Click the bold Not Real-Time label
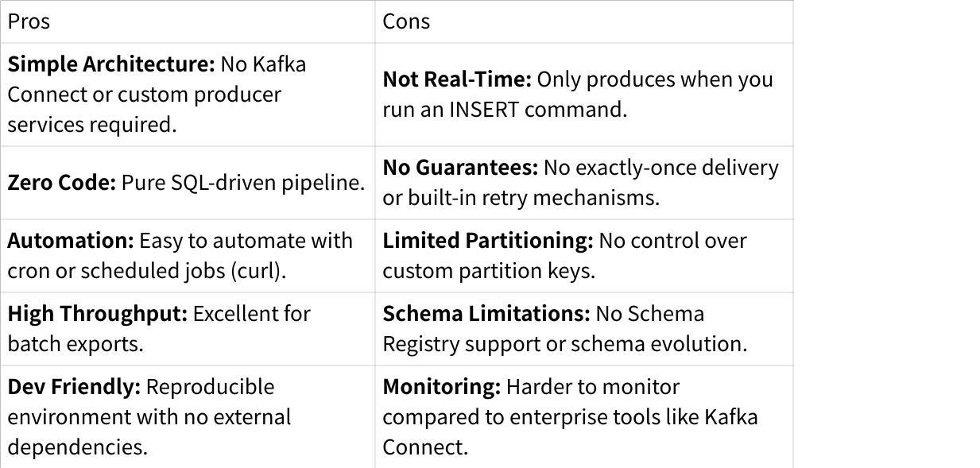The height and width of the screenshot is (468, 980). 456,79
